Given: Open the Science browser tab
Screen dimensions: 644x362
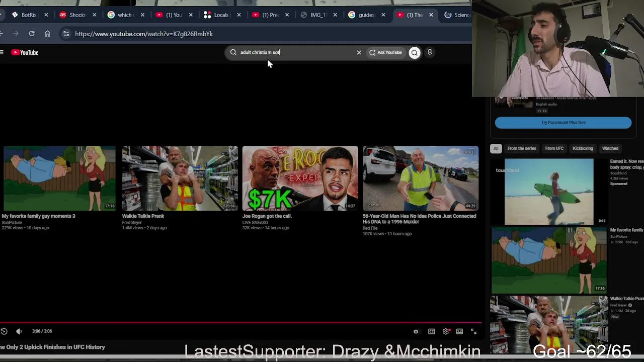Looking at the screenshot, I should click(x=457, y=15).
